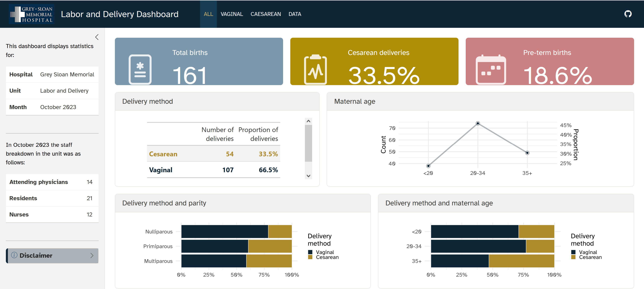Screen dimensions: 644x289
Task: Click the Disclaimer info circle icon
Action: tap(14, 255)
